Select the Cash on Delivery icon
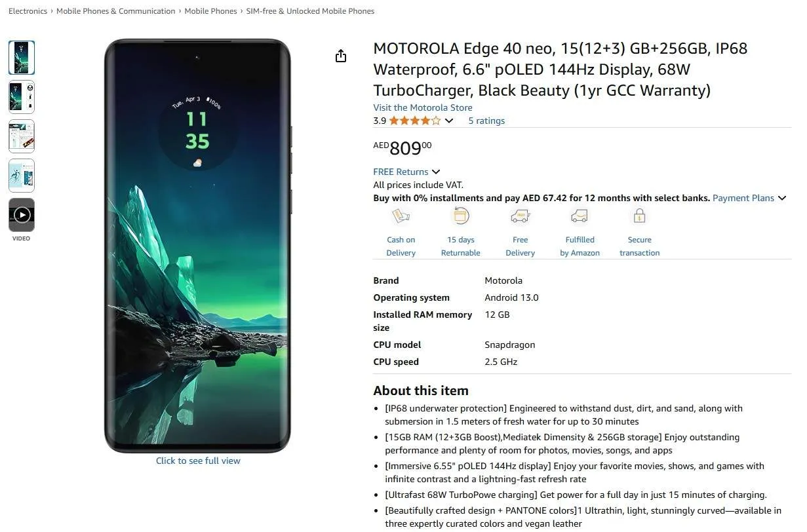This screenshot has width=807, height=532. pyautogui.click(x=401, y=216)
